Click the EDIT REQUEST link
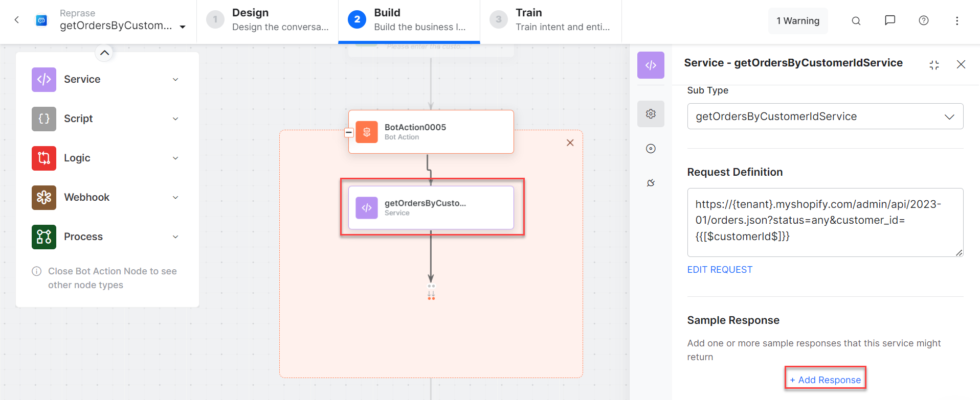 click(x=719, y=270)
